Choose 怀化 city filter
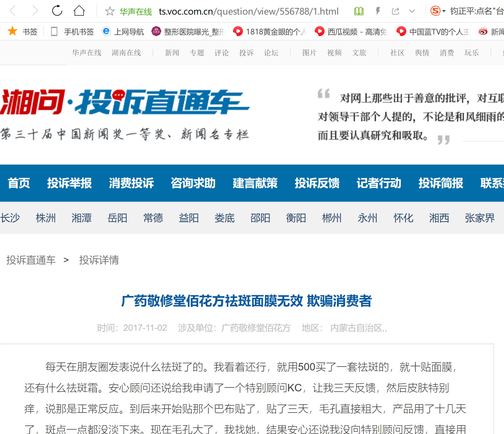Screen dimensions: 504x434 coord(403,218)
